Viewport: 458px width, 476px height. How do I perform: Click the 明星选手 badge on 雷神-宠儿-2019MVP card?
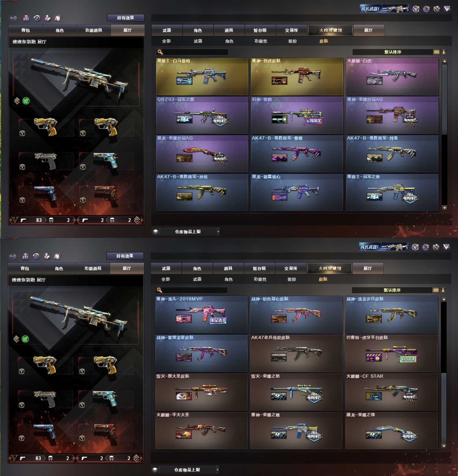[218, 320]
